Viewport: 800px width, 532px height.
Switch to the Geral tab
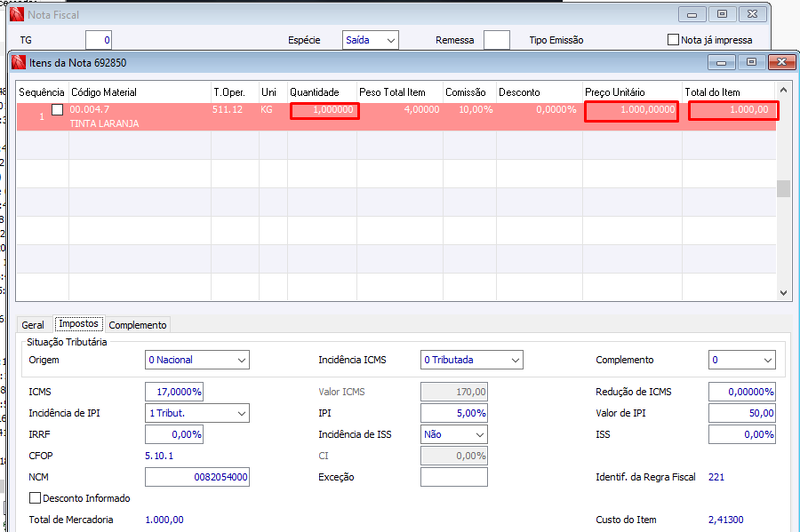pos(33,325)
